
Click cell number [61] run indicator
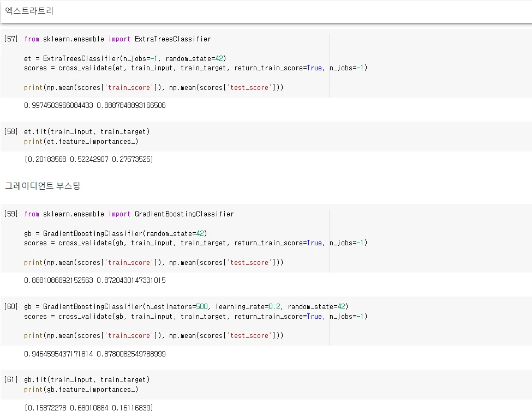click(11, 379)
